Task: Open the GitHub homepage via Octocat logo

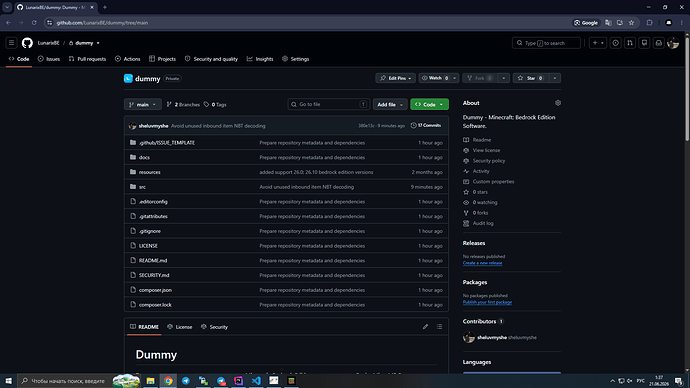Action: (x=27, y=43)
